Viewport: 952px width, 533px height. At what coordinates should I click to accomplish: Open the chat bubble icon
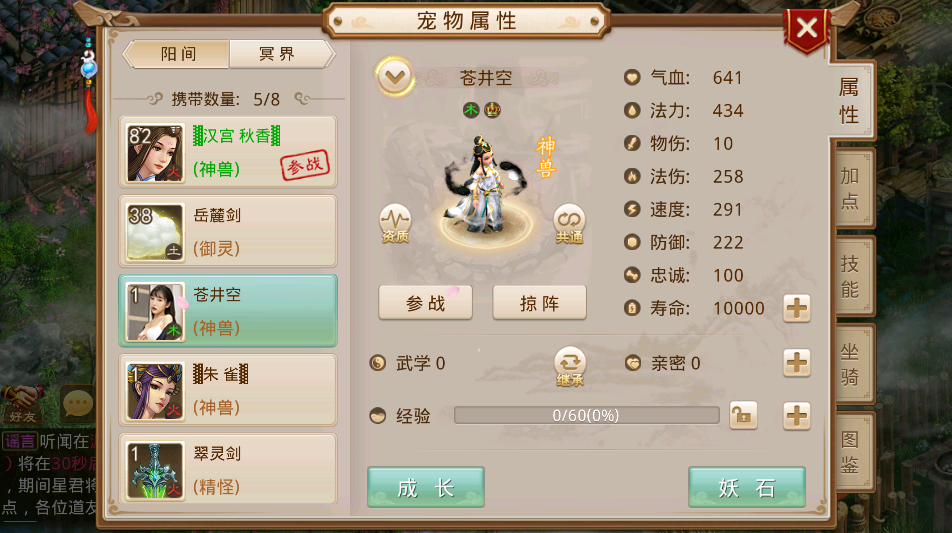[x=78, y=403]
